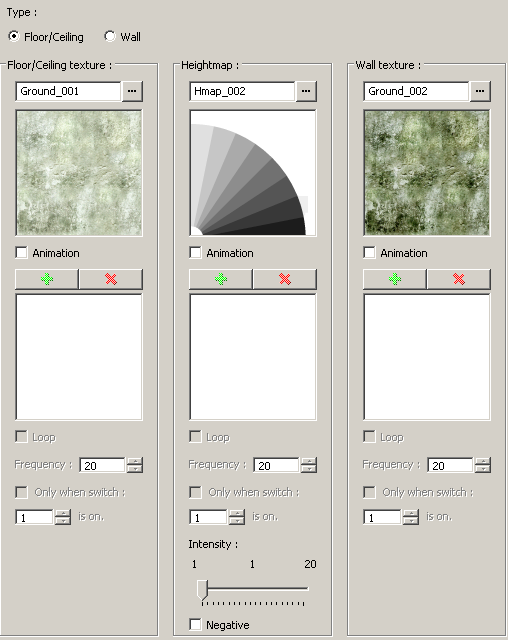Enable Animation for Wall texture
This screenshot has width=508, height=640.
tap(369, 253)
